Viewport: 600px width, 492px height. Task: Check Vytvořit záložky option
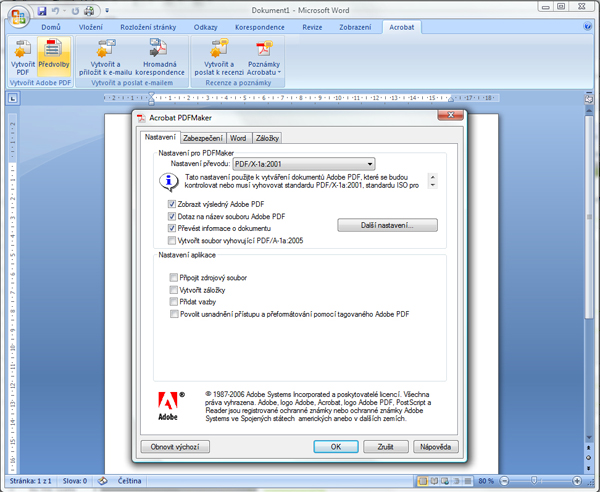pyautogui.click(x=174, y=290)
